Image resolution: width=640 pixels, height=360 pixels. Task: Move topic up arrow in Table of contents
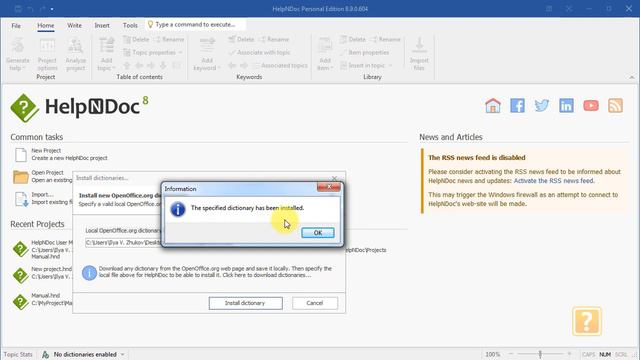(127, 65)
